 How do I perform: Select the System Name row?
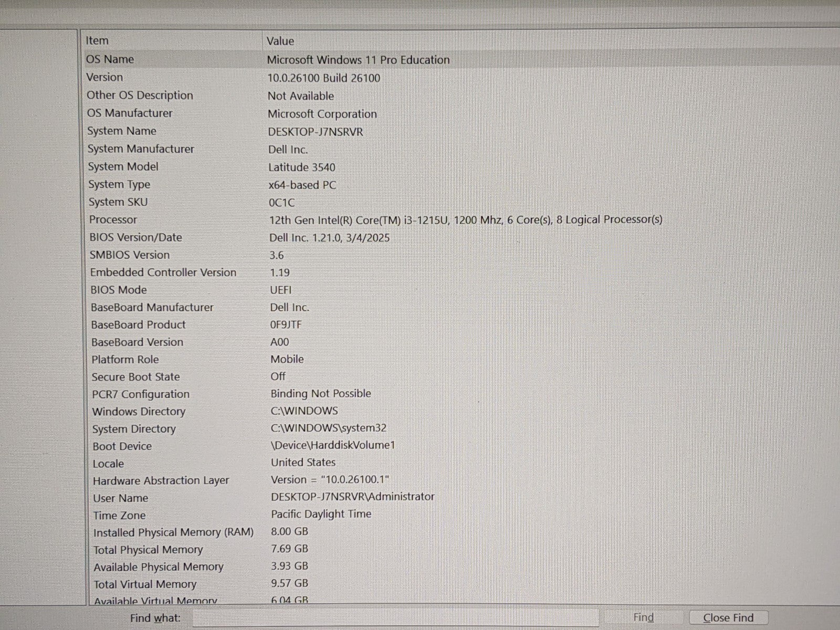(x=122, y=131)
